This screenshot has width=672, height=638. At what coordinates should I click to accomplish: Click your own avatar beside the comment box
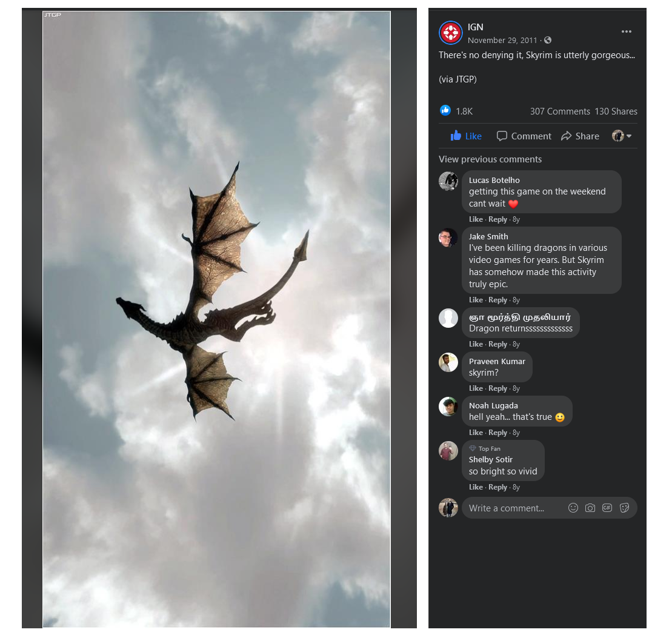[448, 508]
